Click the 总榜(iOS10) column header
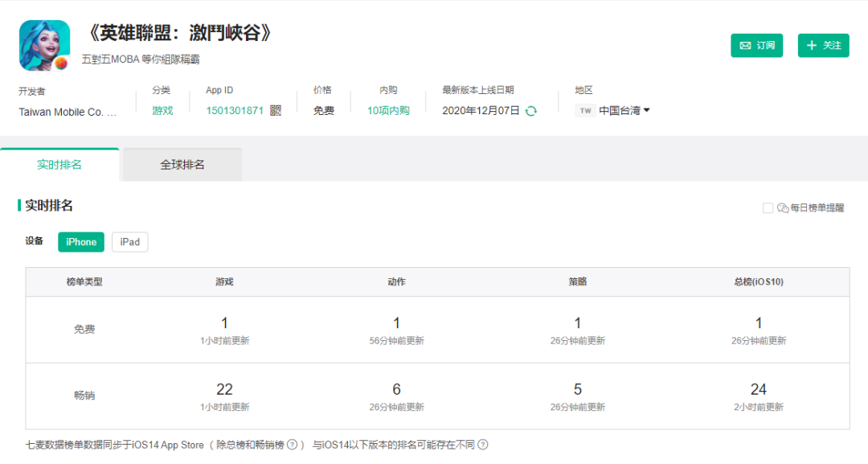This screenshot has height=464, width=868. (759, 281)
